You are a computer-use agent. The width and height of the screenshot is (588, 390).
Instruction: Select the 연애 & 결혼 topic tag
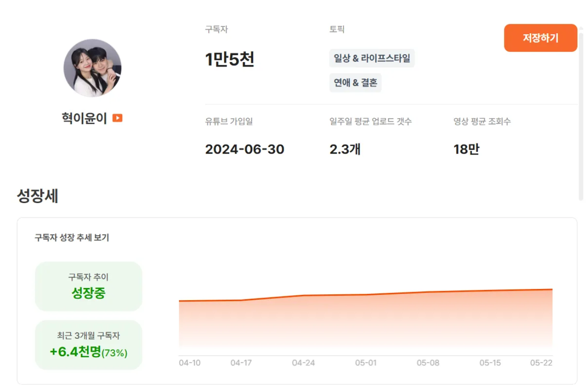point(355,83)
